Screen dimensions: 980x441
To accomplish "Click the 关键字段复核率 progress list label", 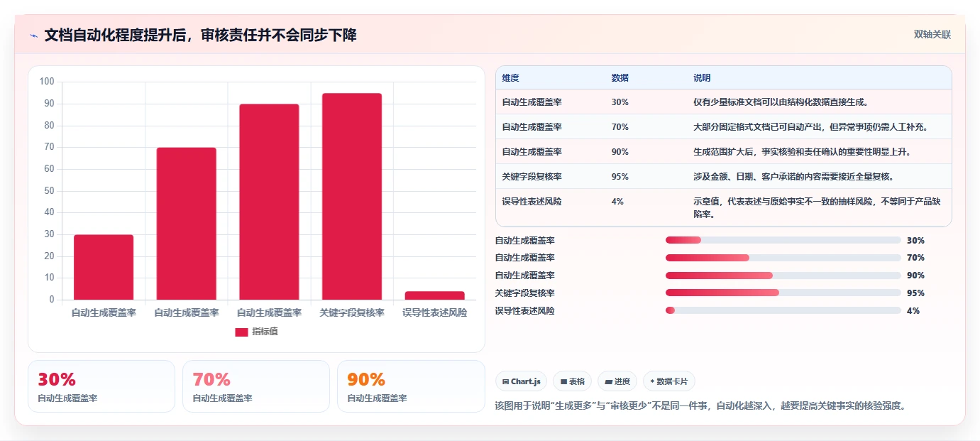I will [525, 293].
